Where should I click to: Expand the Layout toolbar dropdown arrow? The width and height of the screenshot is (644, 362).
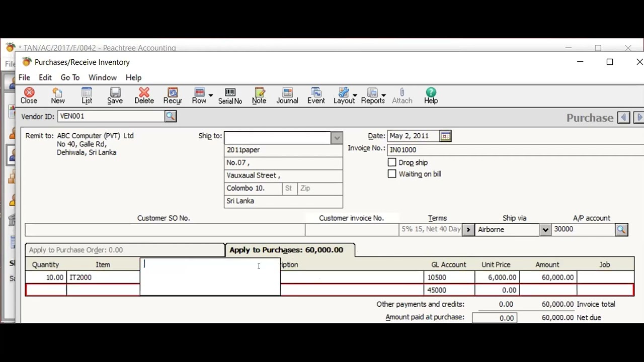click(355, 95)
